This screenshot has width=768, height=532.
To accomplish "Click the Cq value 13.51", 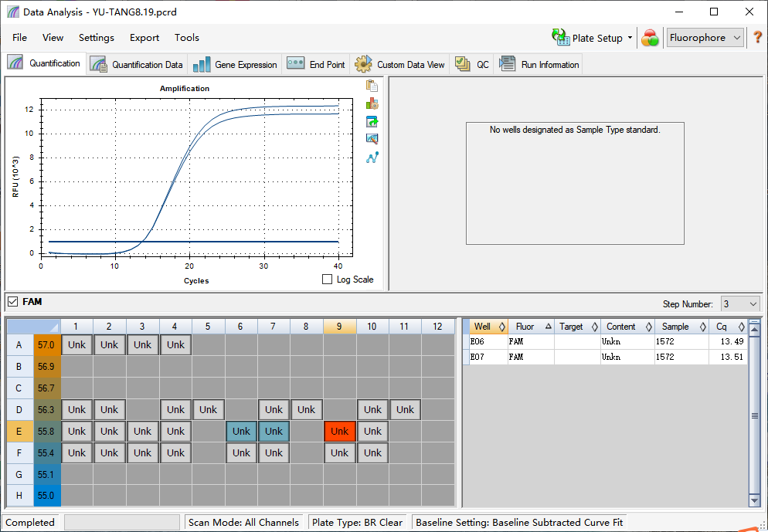I will [732, 357].
